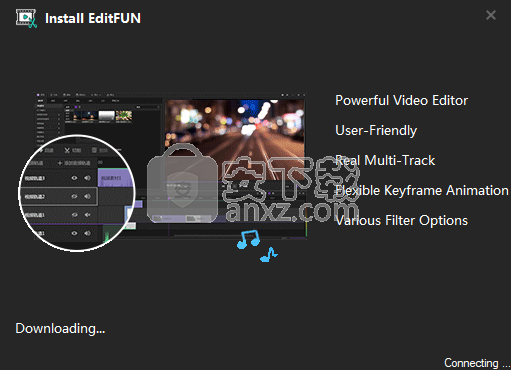Image resolution: width=511 pixels, height=370 pixels.
Task: Click the video editor preview screenshot
Action: point(170,166)
